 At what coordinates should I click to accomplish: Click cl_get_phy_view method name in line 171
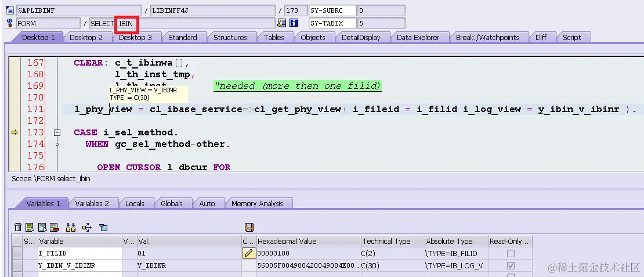(x=298, y=109)
